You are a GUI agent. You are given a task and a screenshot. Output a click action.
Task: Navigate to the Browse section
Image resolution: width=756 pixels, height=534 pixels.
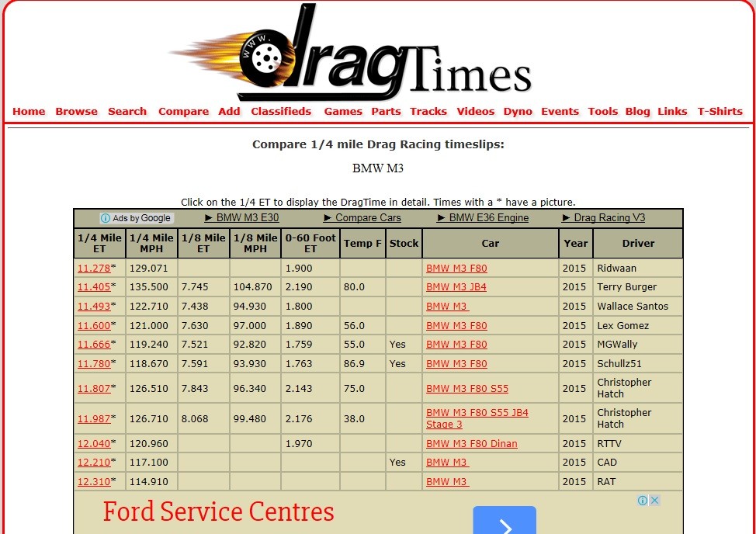click(x=76, y=111)
